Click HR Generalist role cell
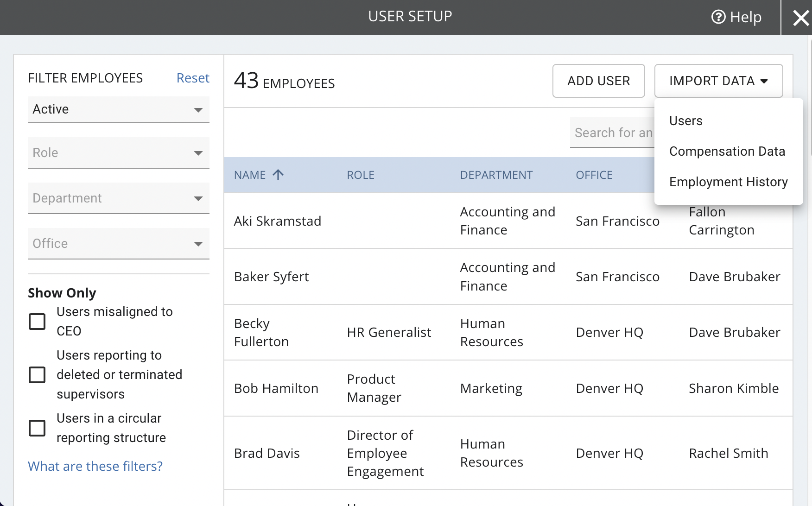The width and height of the screenshot is (812, 506). tap(389, 332)
